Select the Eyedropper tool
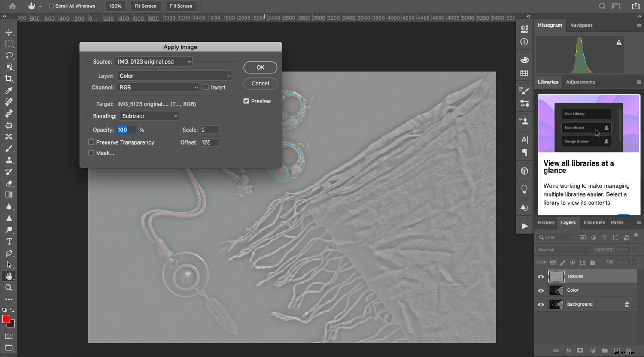Screen dimensions: 644x357 tap(9, 90)
